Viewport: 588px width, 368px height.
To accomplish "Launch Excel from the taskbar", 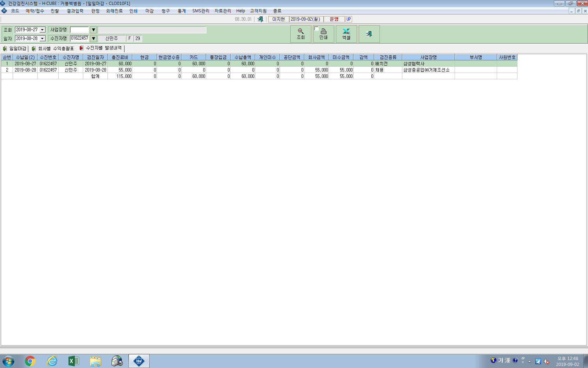I will pos(74,361).
